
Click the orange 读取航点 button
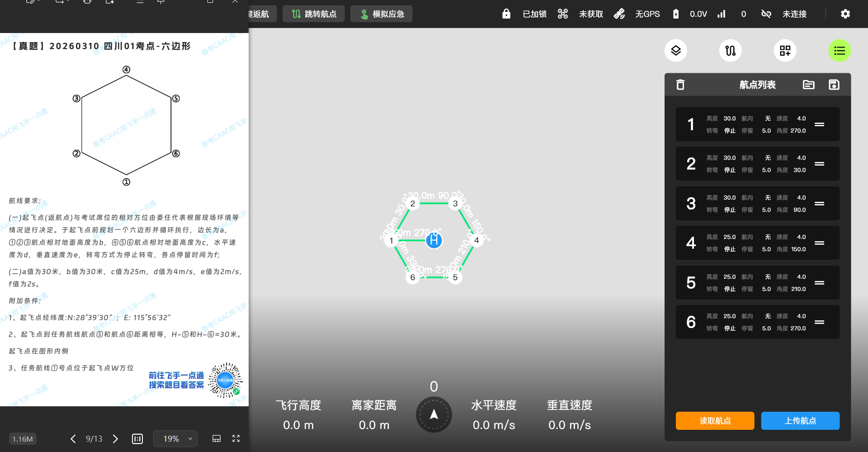715,421
